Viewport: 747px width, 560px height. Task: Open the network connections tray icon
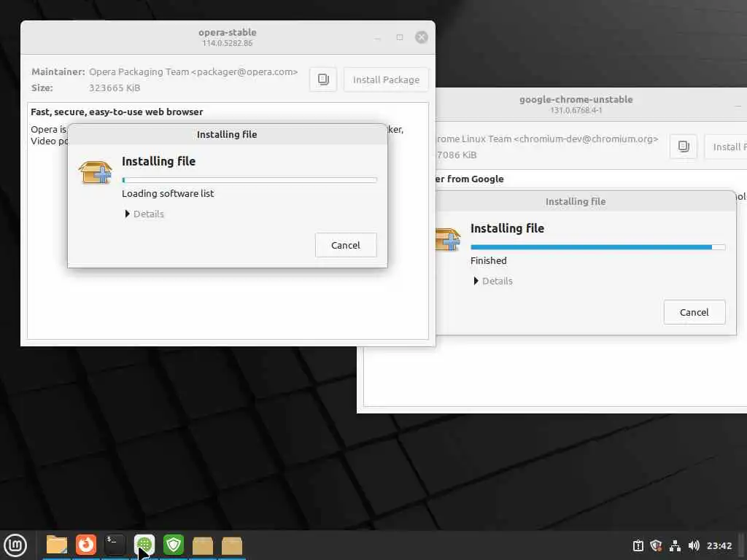(675, 545)
